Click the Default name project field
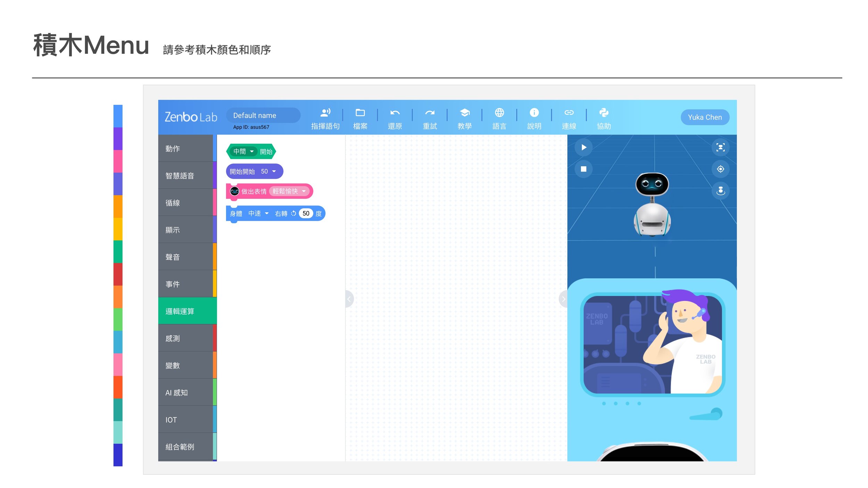The image size is (868, 488). (263, 115)
